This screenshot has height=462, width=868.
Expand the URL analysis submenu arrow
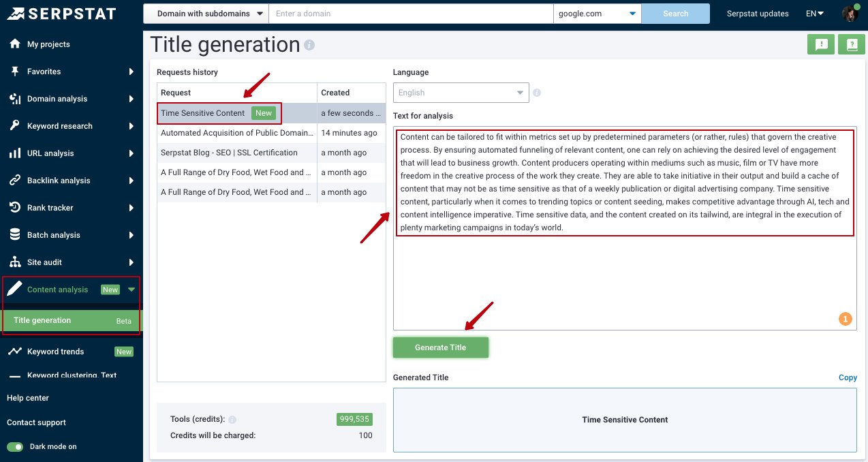tap(131, 153)
